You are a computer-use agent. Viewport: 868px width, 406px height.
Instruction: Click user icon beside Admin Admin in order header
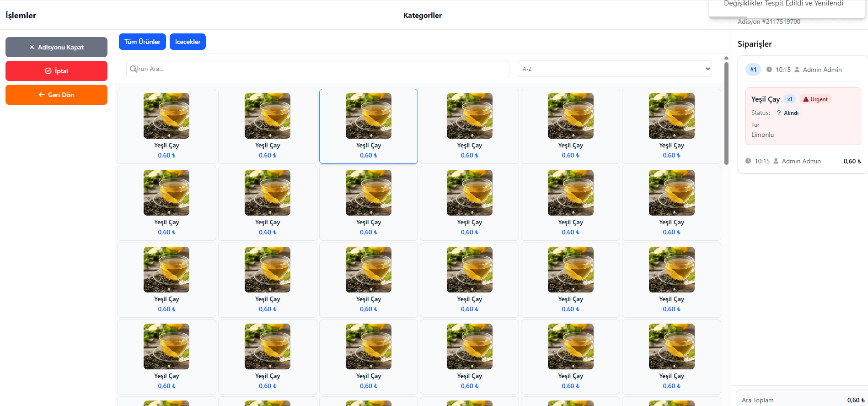[797, 70]
